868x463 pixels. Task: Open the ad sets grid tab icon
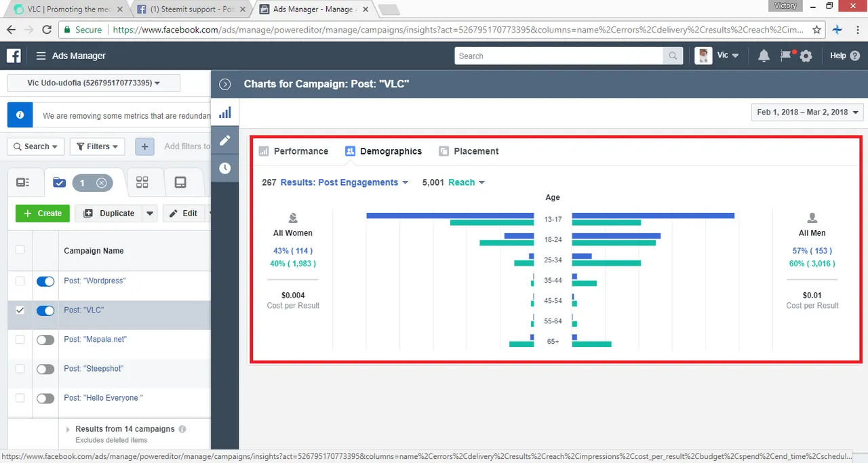[142, 182]
